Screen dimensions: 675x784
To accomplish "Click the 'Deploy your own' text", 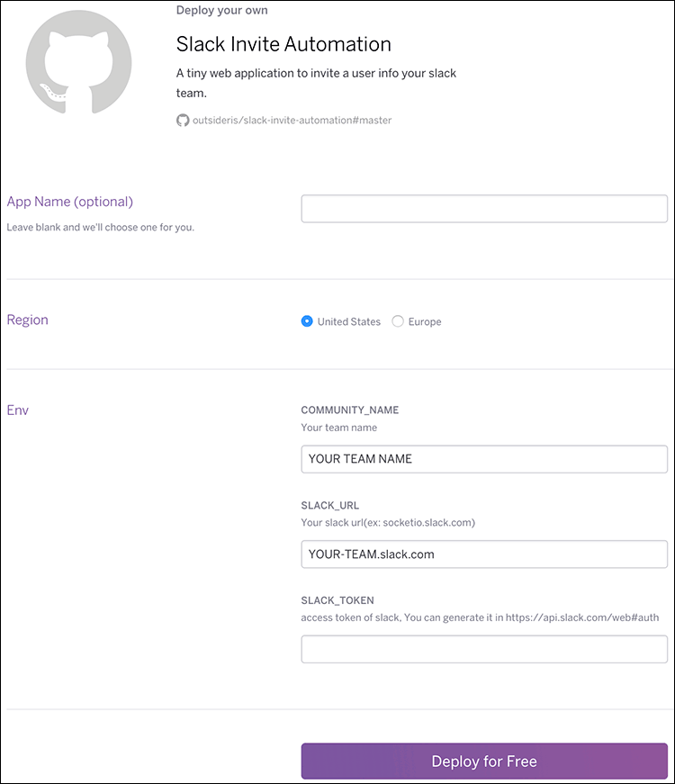I will 222,11.
